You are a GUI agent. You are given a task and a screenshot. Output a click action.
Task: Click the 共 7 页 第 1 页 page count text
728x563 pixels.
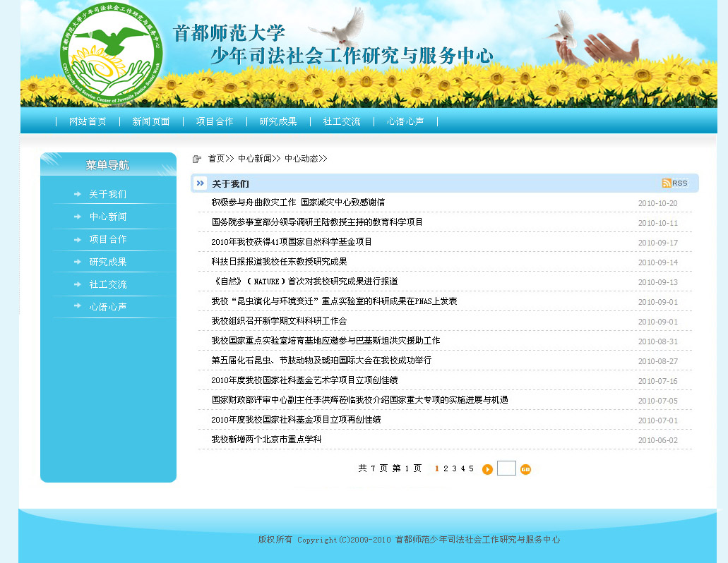coord(390,468)
